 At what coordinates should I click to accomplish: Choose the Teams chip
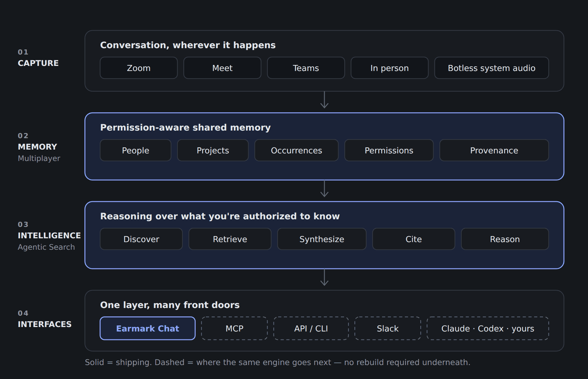point(306,68)
